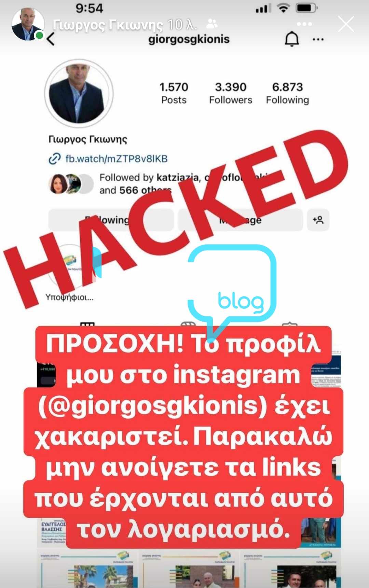This screenshot has height=588, width=369.
Task: Tap the add-person suggestion icon button
Action: point(318,220)
